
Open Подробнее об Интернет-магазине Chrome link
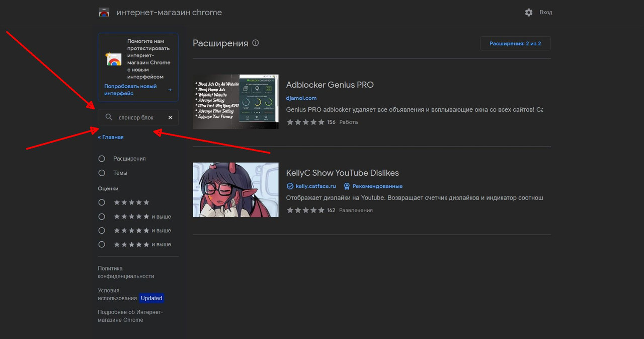[130, 316]
